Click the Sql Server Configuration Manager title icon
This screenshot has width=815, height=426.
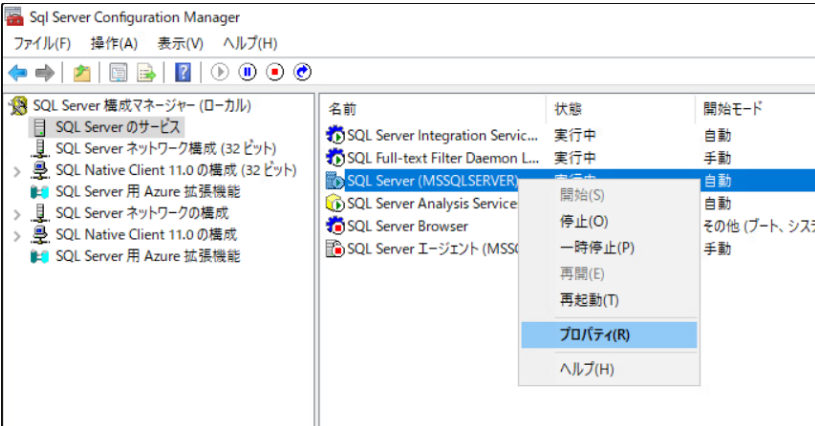pyautogui.click(x=14, y=17)
